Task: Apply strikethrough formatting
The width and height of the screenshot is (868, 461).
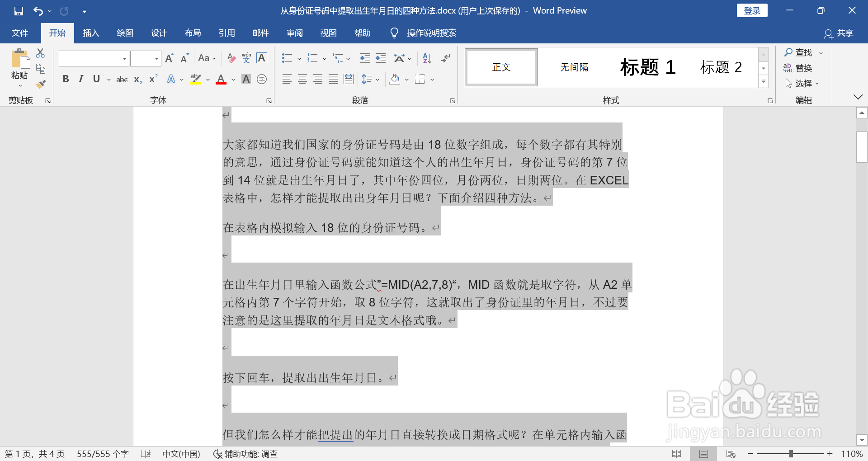Action: (x=122, y=80)
